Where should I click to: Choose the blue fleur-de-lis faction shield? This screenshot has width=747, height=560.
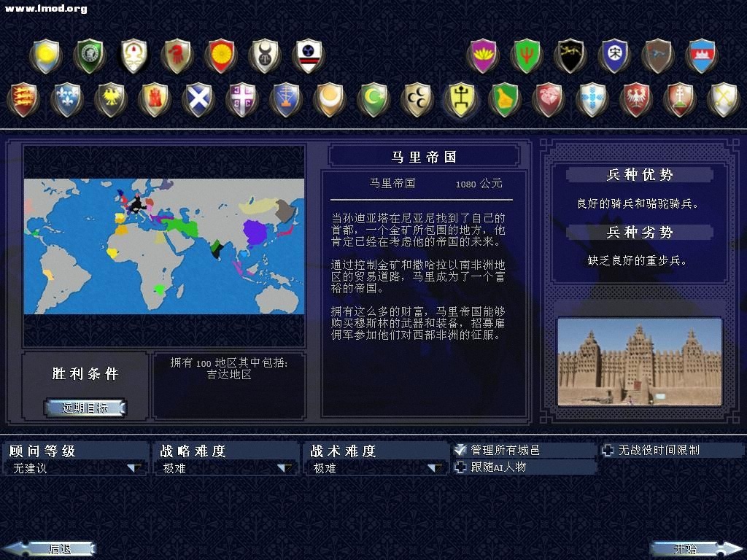(x=66, y=99)
